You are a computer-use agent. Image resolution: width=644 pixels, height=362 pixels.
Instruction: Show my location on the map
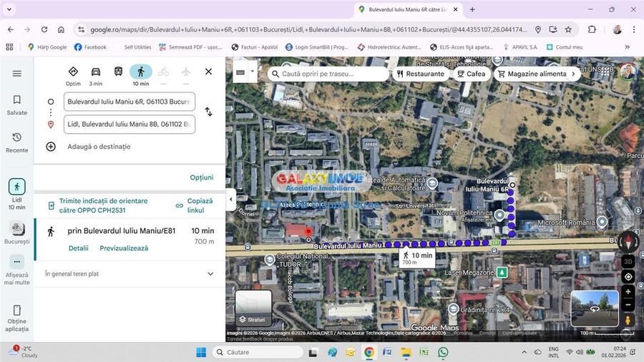click(x=628, y=277)
